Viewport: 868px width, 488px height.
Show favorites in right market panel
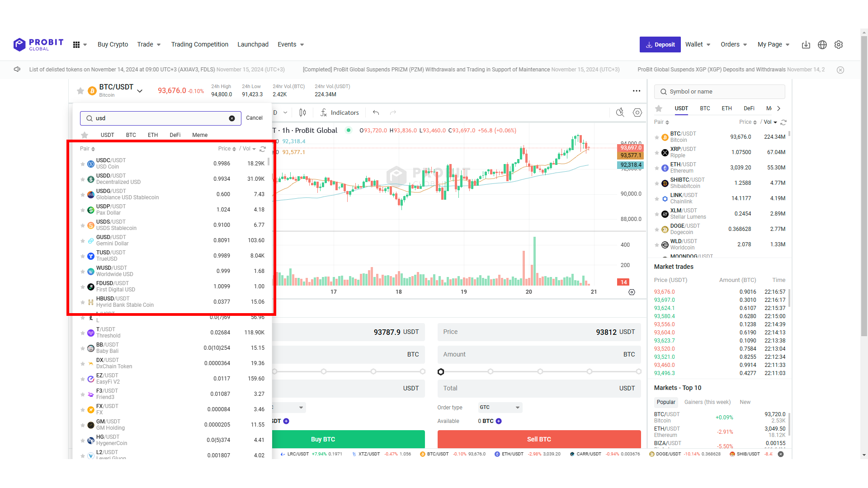[x=659, y=108]
